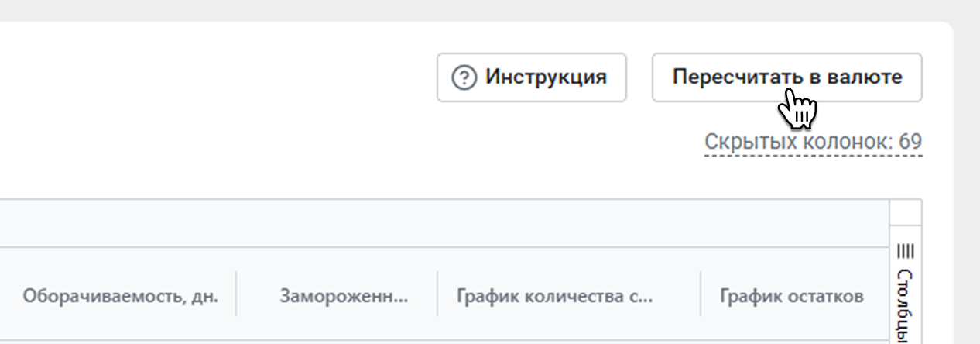Click the number 69 in hidden columns text
The width and height of the screenshot is (980, 344).
pyautogui.click(x=910, y=143)
